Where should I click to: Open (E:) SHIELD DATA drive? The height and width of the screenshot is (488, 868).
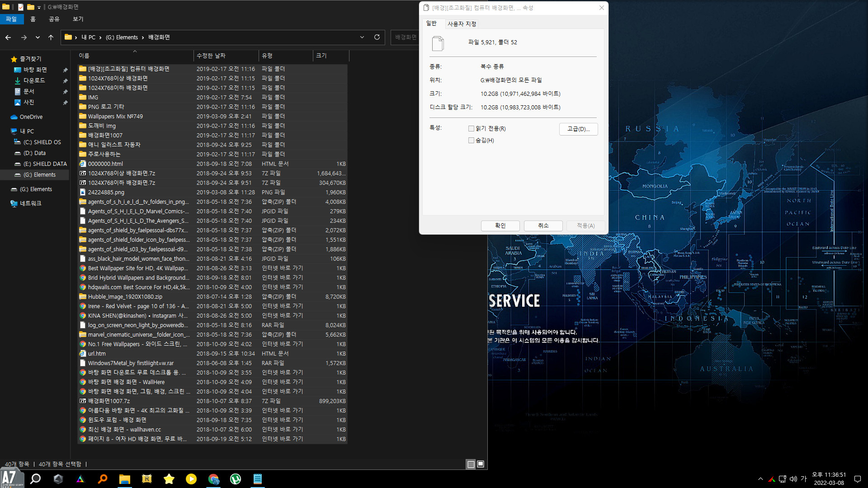click(x=45, y=164)
